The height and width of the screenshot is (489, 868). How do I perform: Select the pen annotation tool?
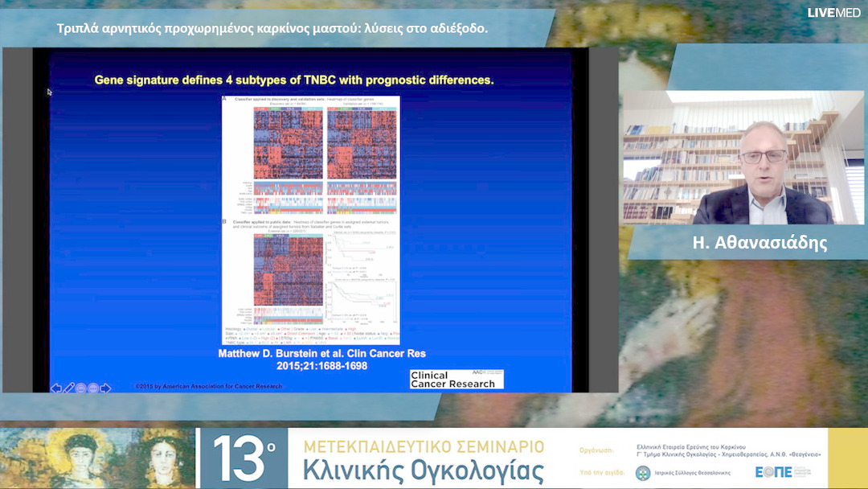point(68,387)
